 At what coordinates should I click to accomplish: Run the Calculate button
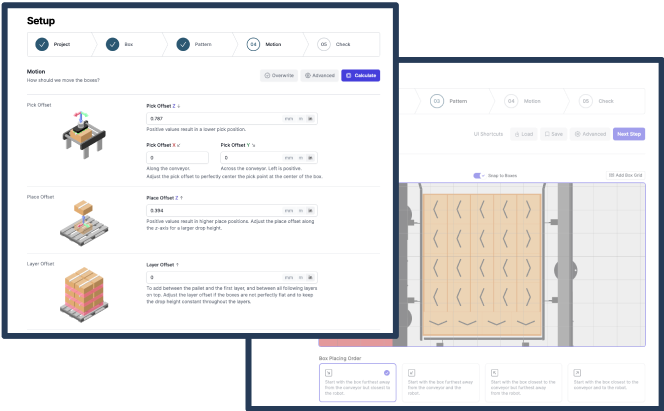pos(361,75)
